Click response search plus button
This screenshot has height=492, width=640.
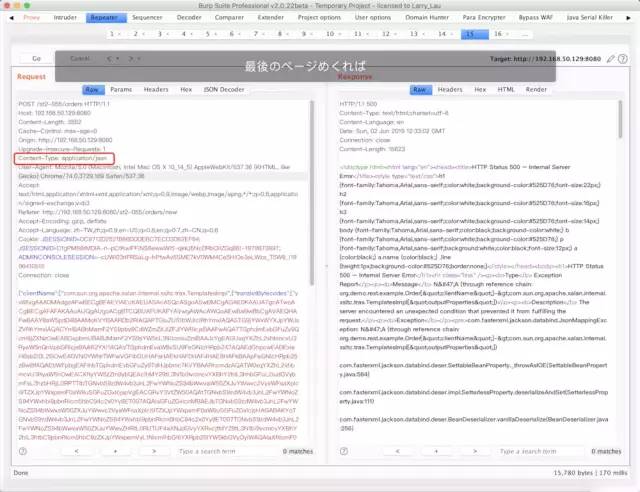pos(436,451)
